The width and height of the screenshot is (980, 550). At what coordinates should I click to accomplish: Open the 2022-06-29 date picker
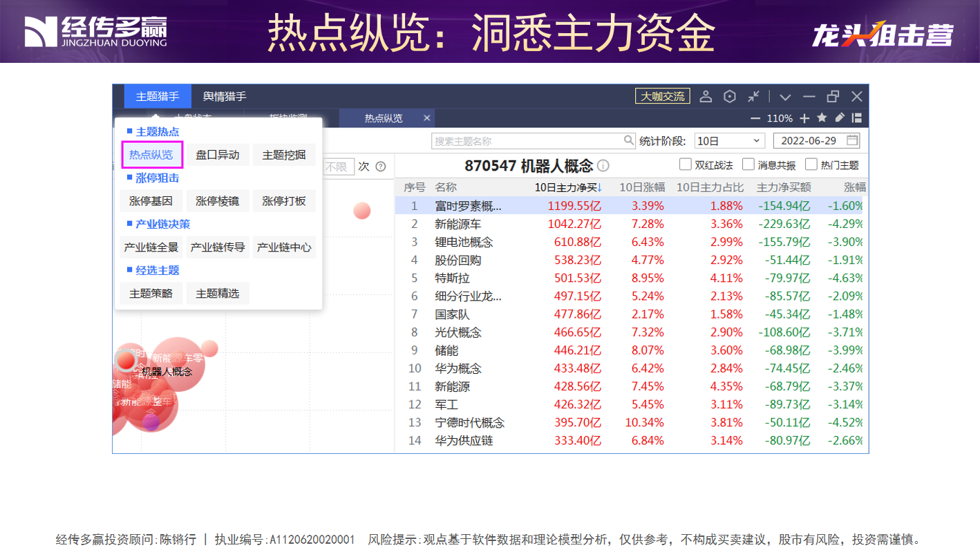tap(816, 140)
